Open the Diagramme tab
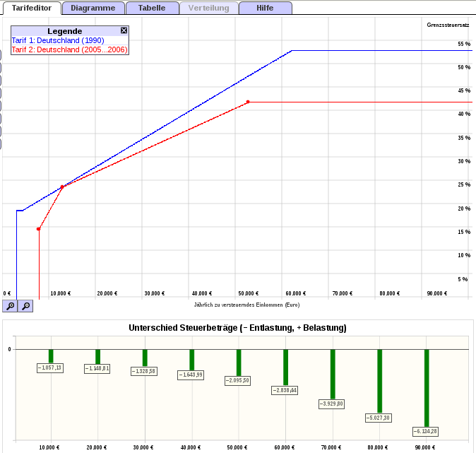The width and height of the screenshot is (476, 453). 93,8
